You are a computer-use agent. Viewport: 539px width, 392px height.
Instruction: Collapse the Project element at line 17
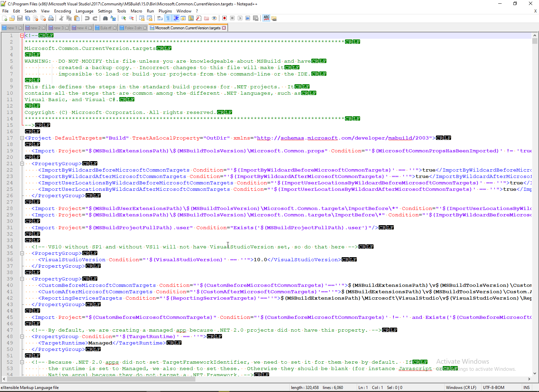click(x=22, y=138)
